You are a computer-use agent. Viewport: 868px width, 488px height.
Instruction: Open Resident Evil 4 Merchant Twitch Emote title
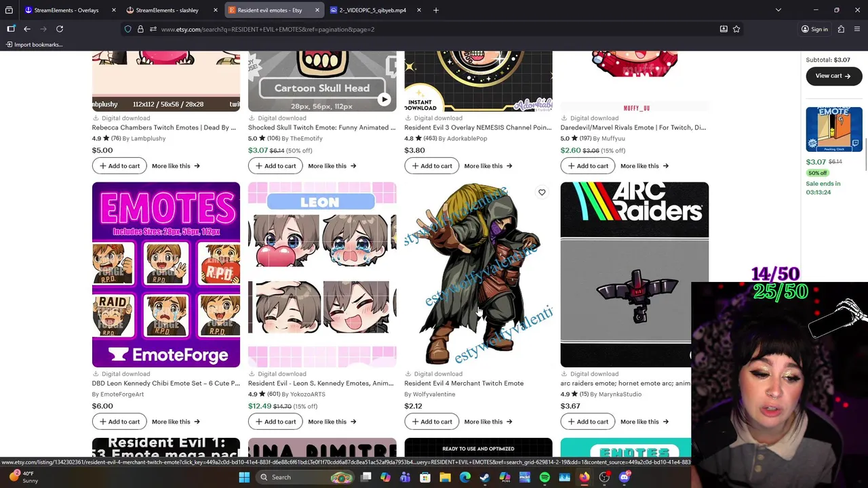pyautogui.click(x=464, y=384)
